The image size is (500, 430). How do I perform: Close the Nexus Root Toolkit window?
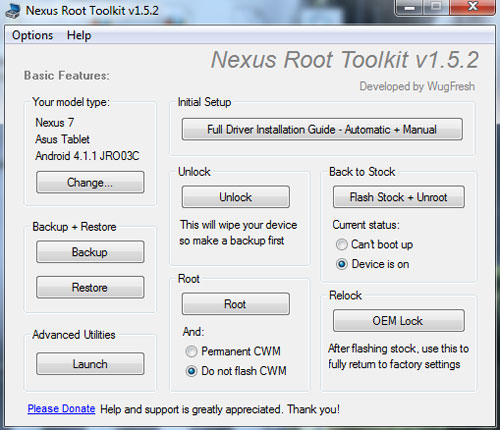(472, 7)
